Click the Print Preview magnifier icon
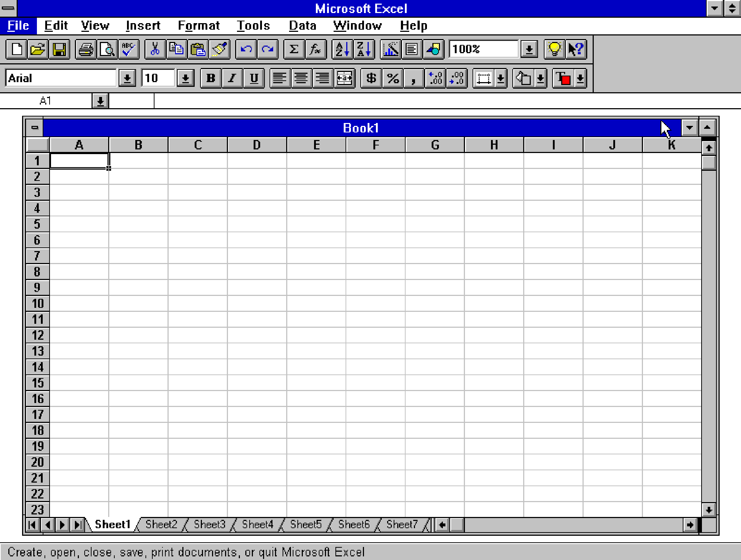741x560 pixels. pos(107,49)
